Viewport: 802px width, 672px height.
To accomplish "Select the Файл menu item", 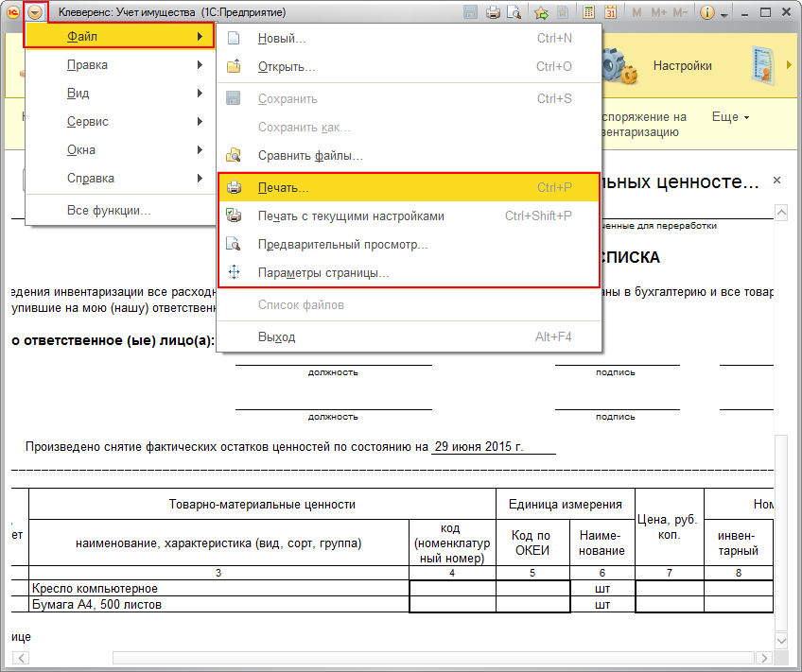I will coord(119,36).
